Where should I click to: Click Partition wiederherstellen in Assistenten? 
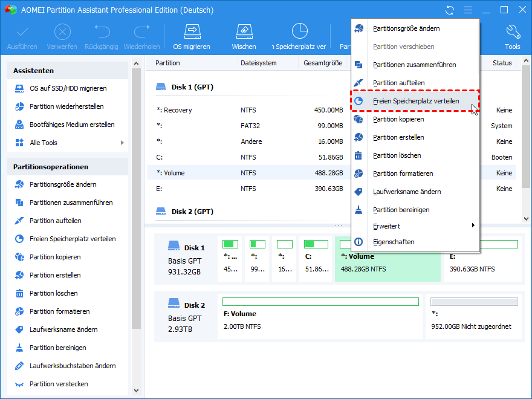(x=66, y=106)
